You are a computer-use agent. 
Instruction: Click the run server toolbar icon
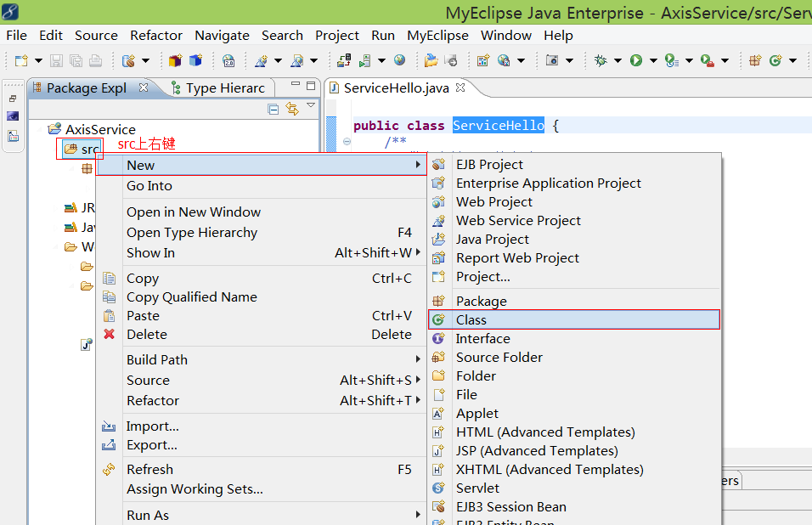[364, 60]
